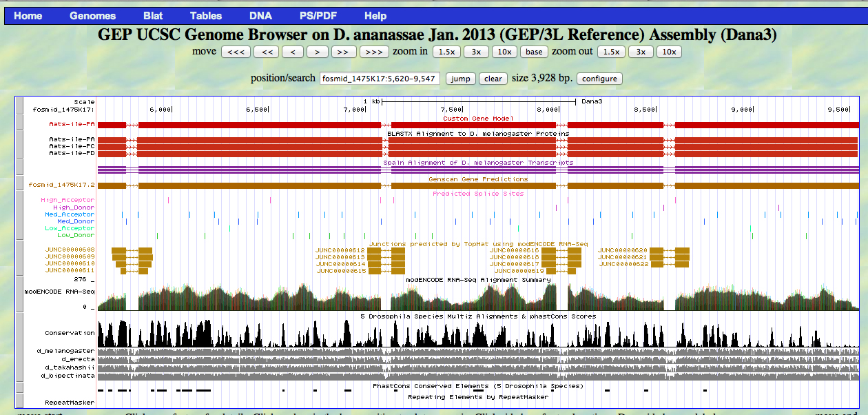Open the modENCODE RNA-Seq Alignment Summary title
Image resolution: width=868 pixels, height=415 pixels.
coord(478,279)
